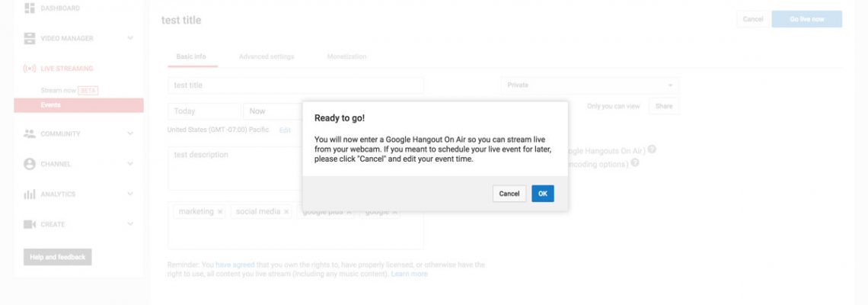
Task: Click the Dashboard icon in sidebar
Action: (x=30, y=8)
